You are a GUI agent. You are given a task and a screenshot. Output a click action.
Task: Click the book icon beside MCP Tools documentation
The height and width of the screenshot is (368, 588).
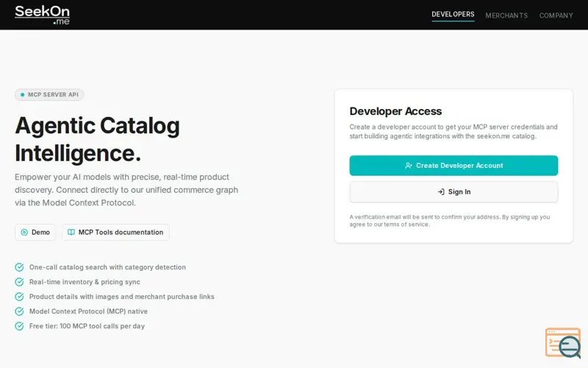(x=71, y=233)
